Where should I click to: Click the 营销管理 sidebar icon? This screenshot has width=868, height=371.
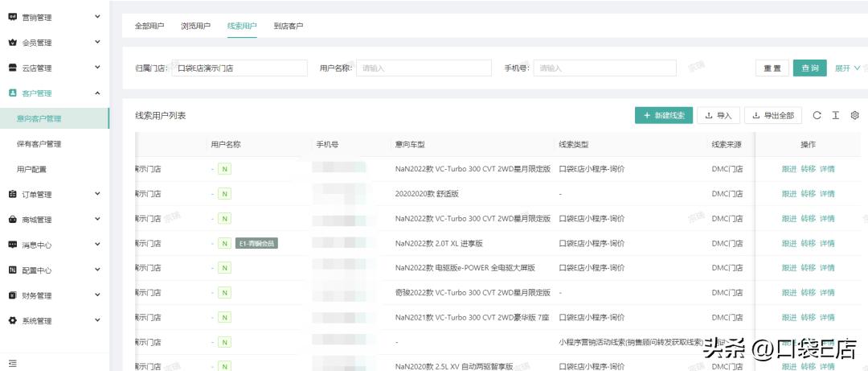click(13, 17)
